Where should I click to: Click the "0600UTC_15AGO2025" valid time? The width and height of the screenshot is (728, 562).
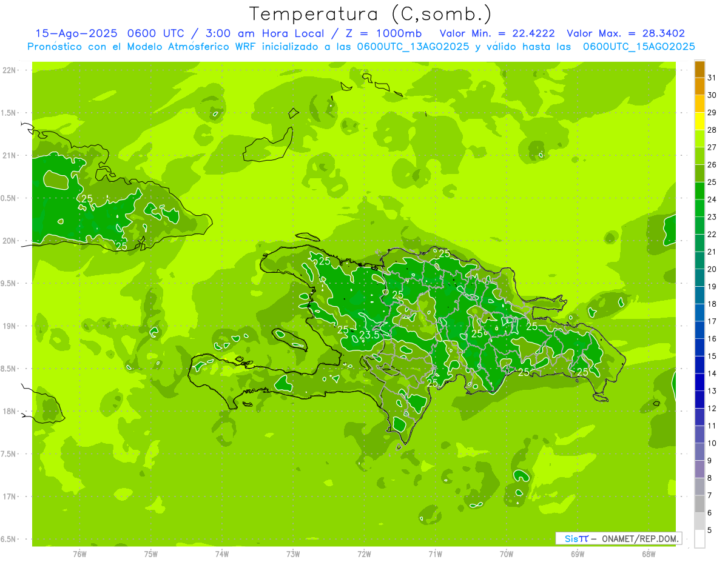638,47
